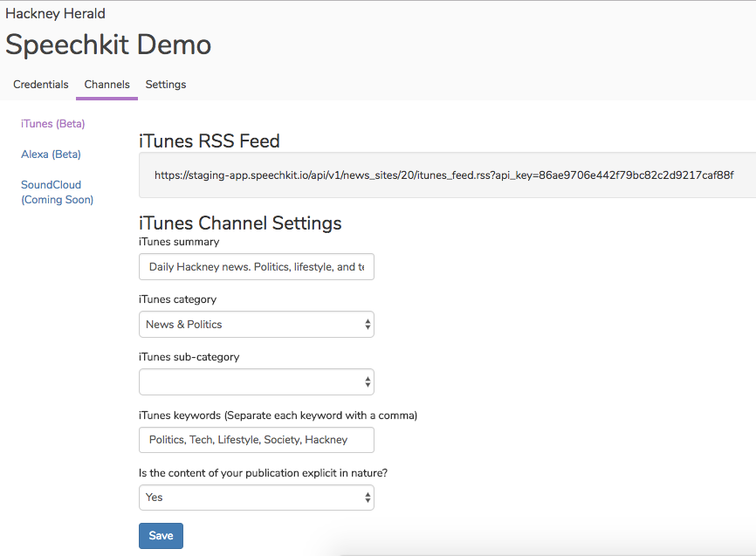Image resolution: width=756 pixels, height=556 pixels.
Task: Click the iTunes category label
Action: [x=177, y=299]
